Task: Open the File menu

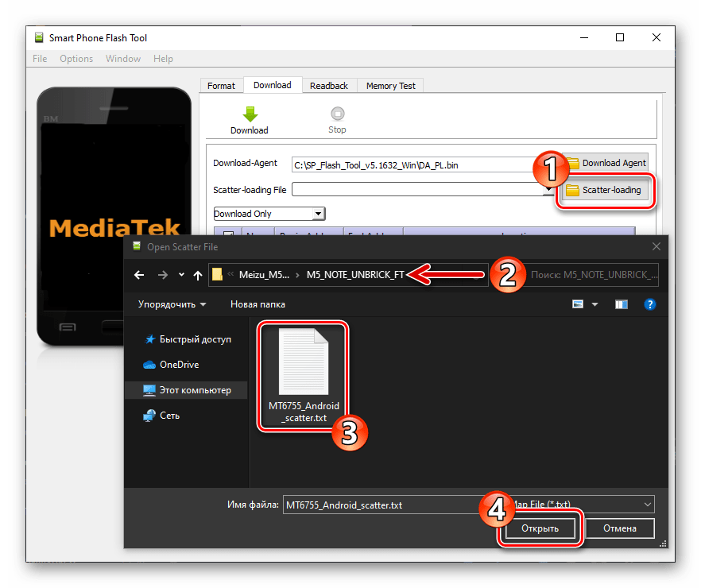Action: click(40, 59)
